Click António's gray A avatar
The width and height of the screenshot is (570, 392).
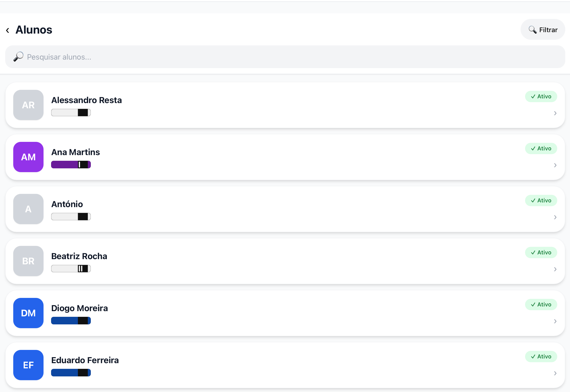pyautogui.click(x=28, y=209)
